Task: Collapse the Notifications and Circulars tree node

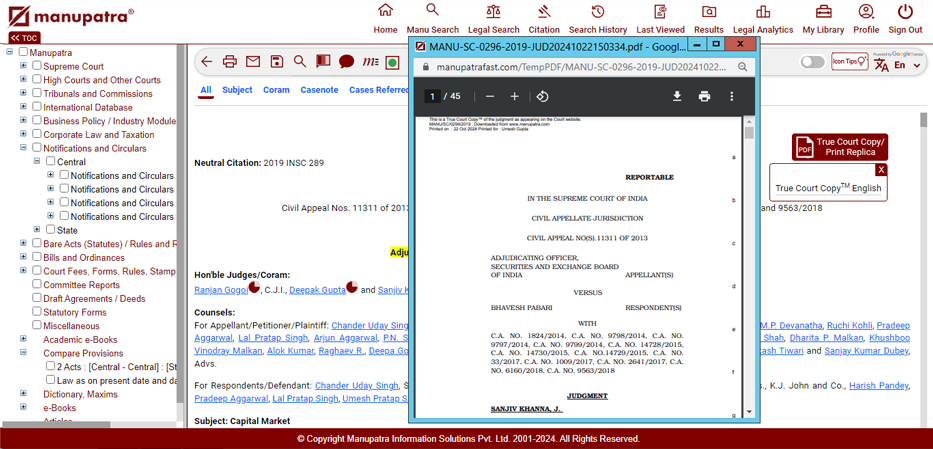Action: (x=23, y=148)
